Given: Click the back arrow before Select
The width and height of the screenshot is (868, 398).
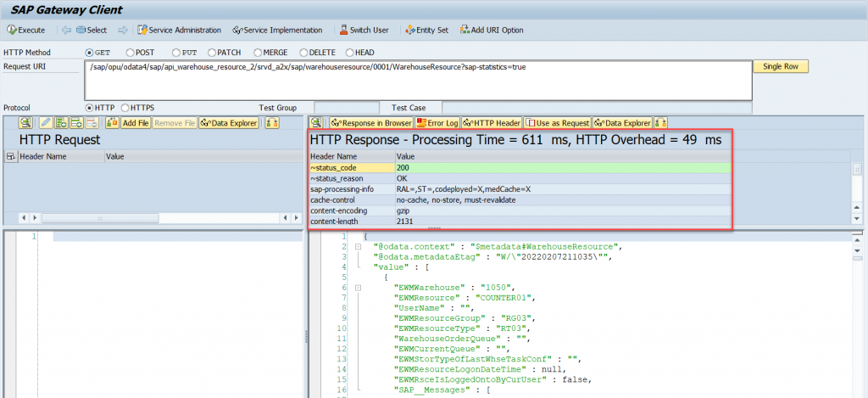Looking at the screenshot, I should pyautogui.click(x=66, y=30).
